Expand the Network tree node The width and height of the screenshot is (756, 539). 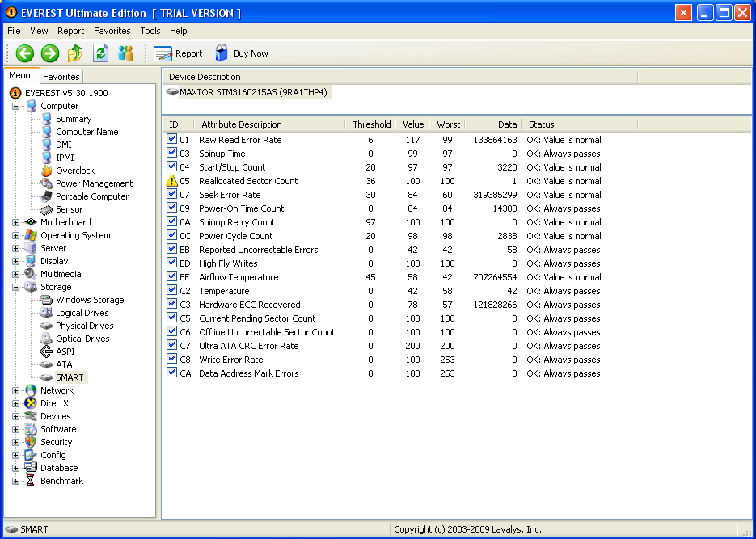15,390
